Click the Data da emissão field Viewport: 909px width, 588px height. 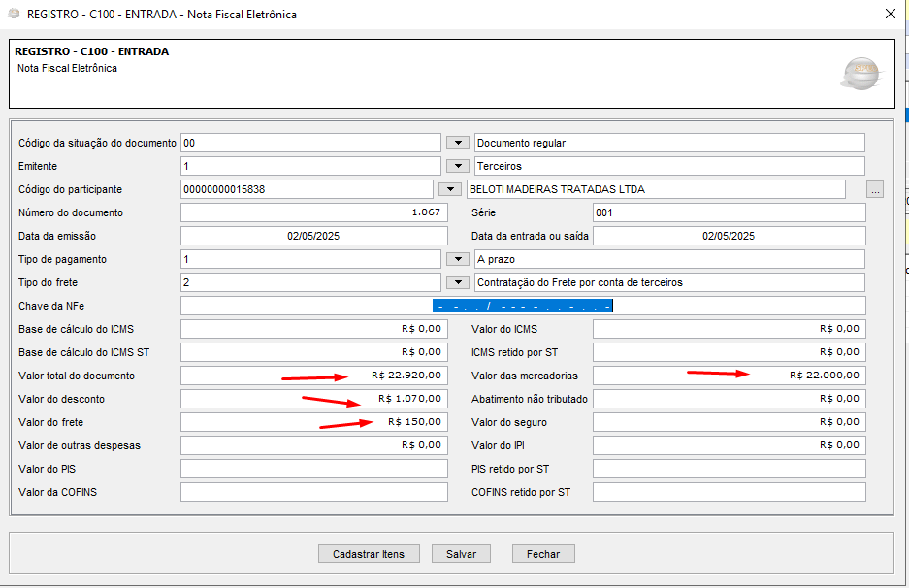(314, 236)
